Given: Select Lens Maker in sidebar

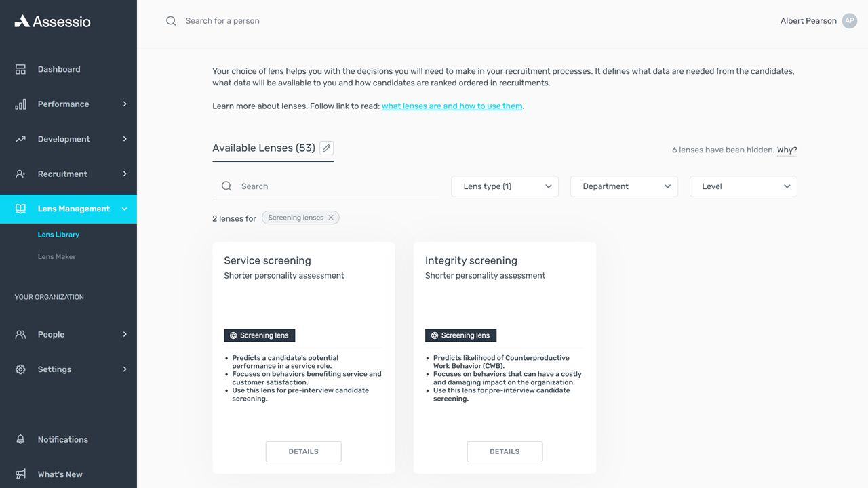Looking at the screenshot, I should pyautogui.click(x=57, y=256).
